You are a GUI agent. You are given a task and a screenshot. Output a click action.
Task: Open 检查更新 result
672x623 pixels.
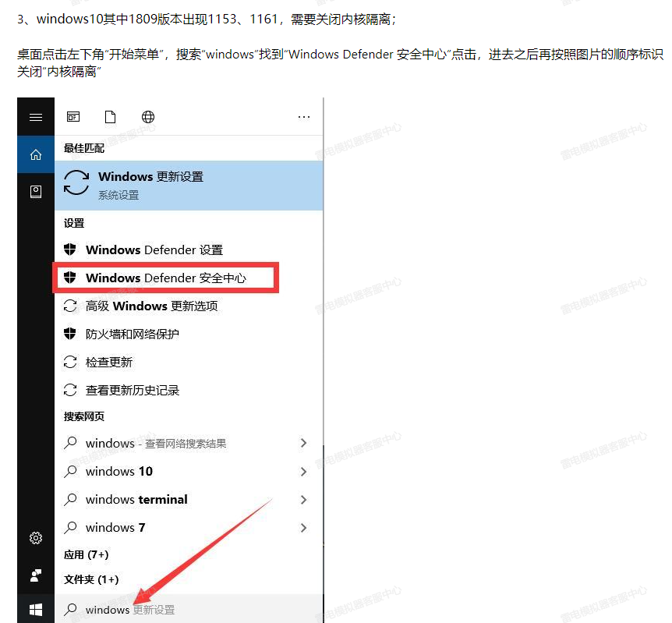tap(189, 363)
